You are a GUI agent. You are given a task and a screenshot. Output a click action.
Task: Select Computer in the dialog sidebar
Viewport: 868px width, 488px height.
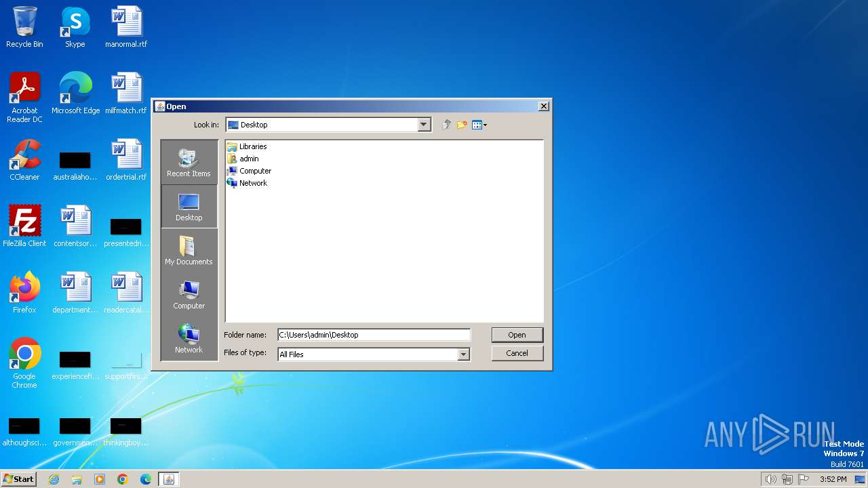coord(189,295)
